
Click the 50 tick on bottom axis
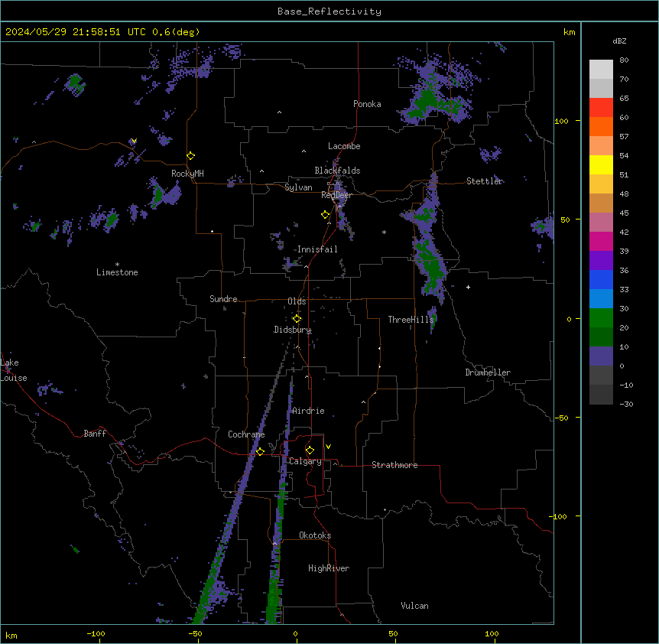(x=393, y=633)
